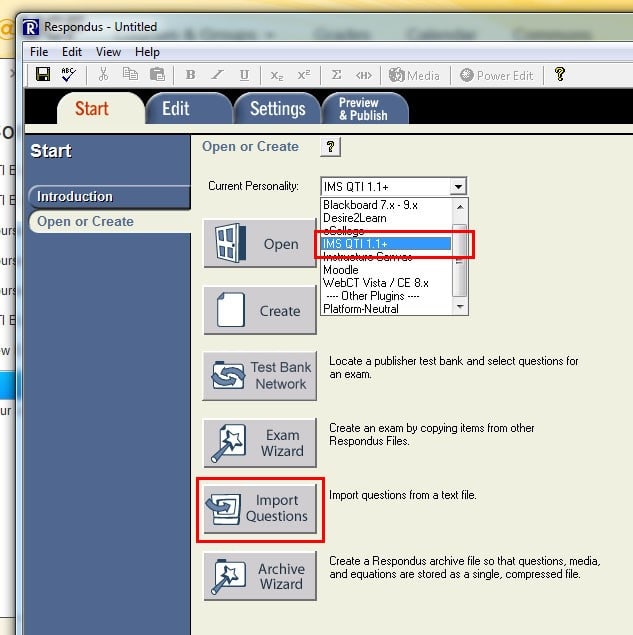The image size is (633, 635).
Task: Run the ABC spell check tool
Action: [68, 75]
